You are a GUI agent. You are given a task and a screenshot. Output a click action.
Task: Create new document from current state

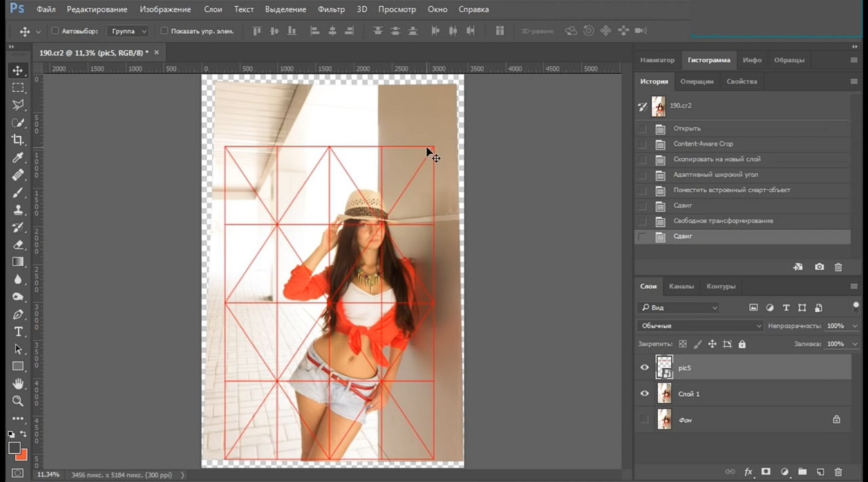tap(798, 267)
